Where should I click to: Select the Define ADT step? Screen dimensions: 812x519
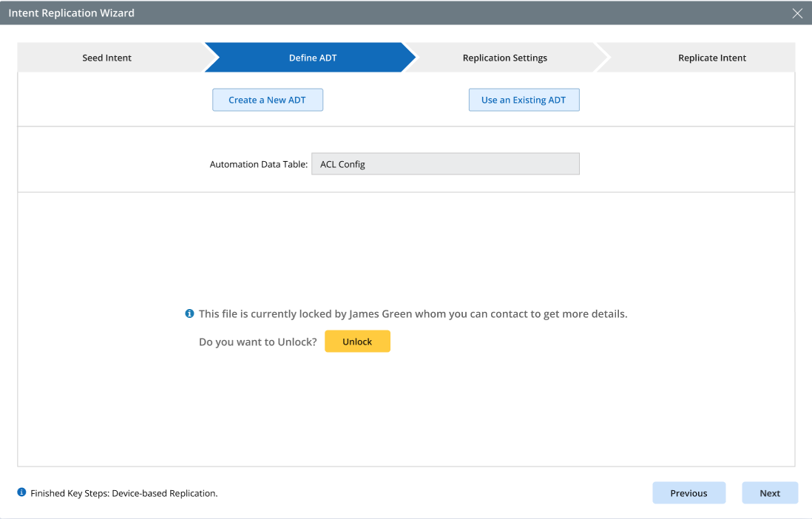click(312, 58)
